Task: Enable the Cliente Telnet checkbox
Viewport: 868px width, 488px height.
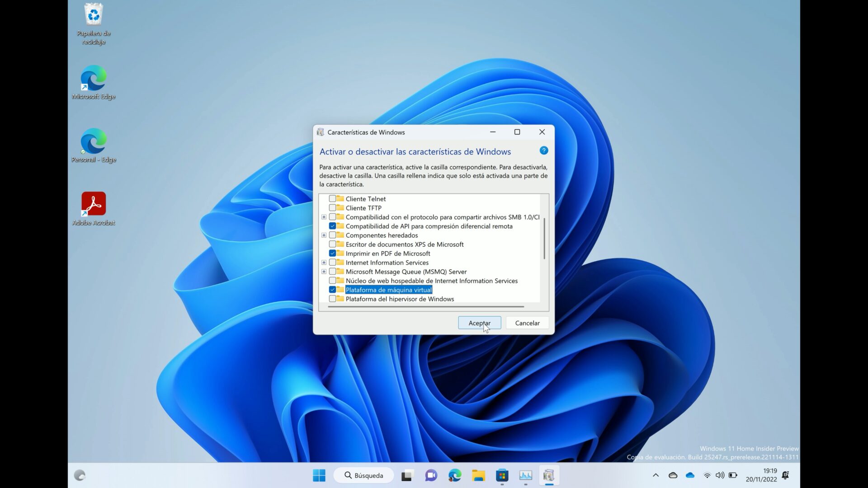Action: pyautogui.click(x=333, y=199)
